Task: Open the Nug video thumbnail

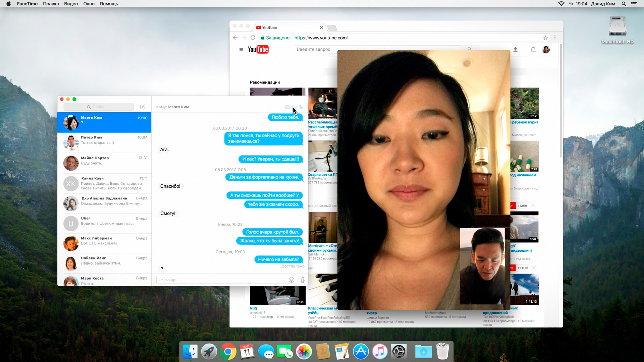Action: tap(277, 295)
